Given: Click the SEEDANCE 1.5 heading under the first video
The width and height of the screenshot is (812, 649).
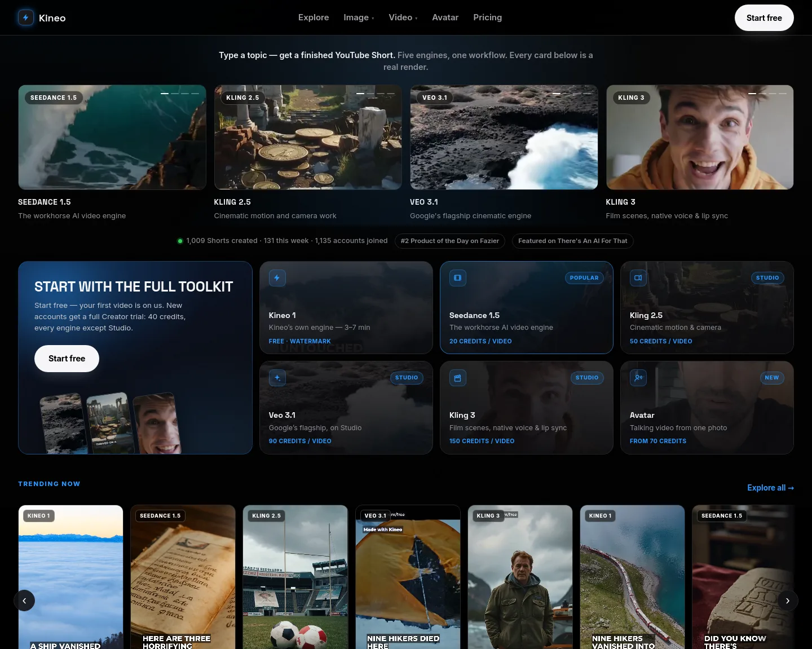Looking at the screenshot, I should click(45, 202).
